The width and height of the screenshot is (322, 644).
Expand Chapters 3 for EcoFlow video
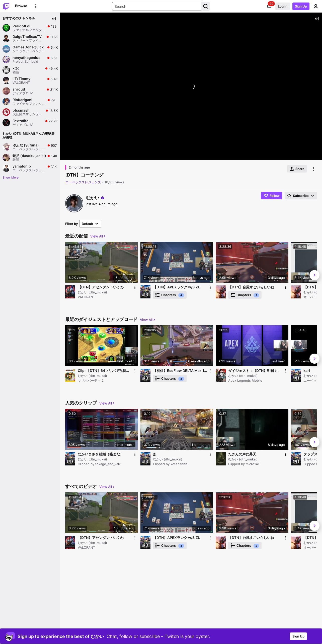click(170, 378)
